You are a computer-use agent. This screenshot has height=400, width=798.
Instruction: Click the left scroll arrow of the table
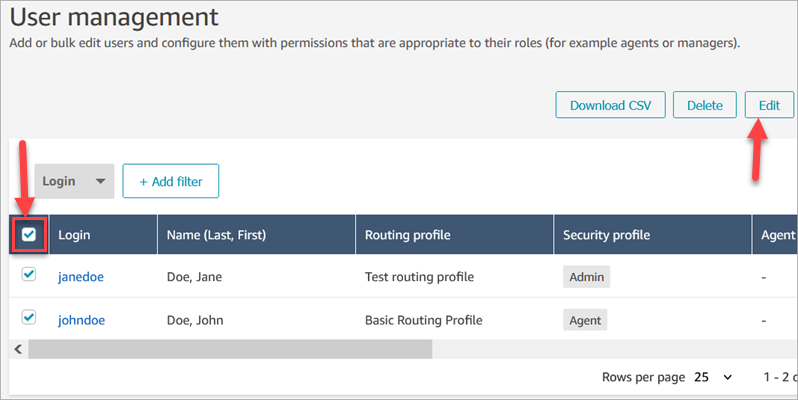[16, 349]
